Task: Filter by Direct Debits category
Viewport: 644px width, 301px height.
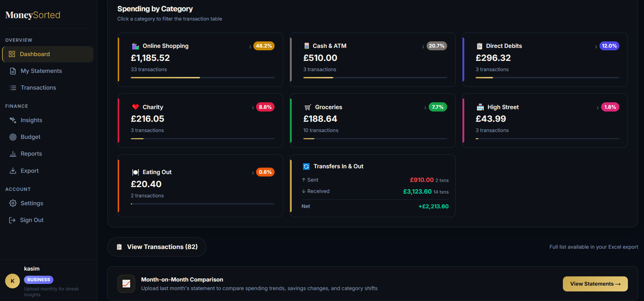Action: pyautogui.click(x=545, y=60)
